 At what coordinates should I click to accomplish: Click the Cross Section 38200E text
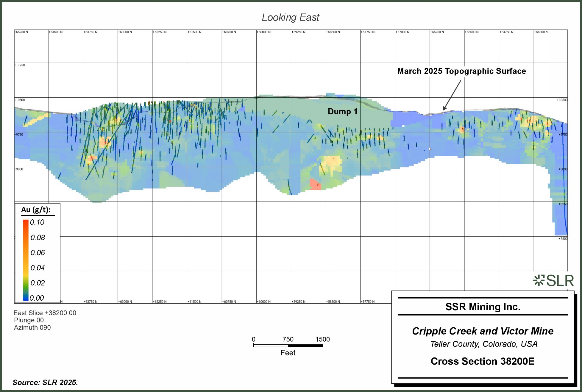coord(482,361)
